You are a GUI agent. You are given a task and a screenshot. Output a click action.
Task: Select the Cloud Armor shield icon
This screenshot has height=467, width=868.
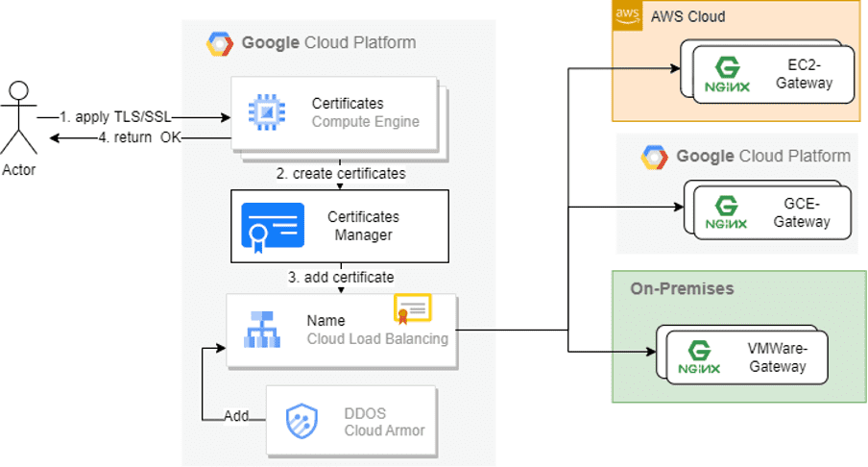301,422
